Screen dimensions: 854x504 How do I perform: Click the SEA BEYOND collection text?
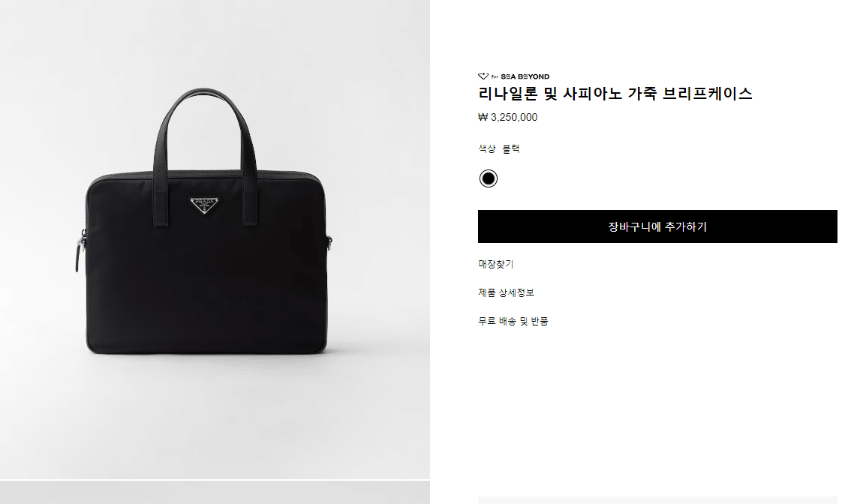click(x=525, y=76)
